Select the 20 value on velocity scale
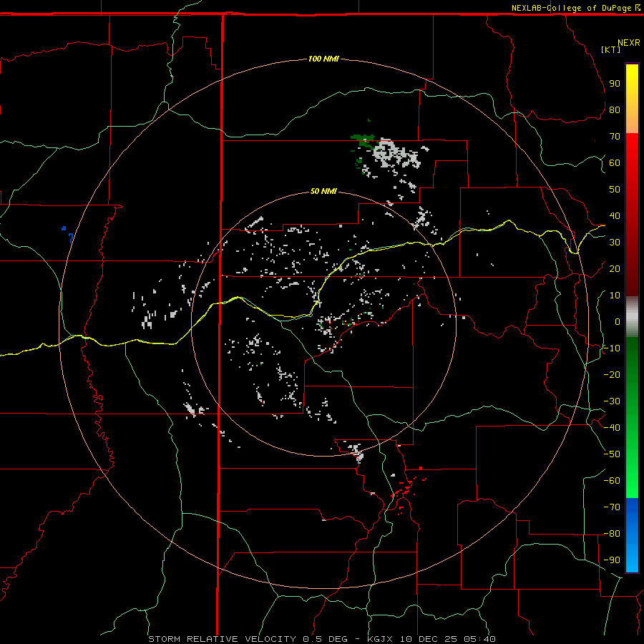 615,268
